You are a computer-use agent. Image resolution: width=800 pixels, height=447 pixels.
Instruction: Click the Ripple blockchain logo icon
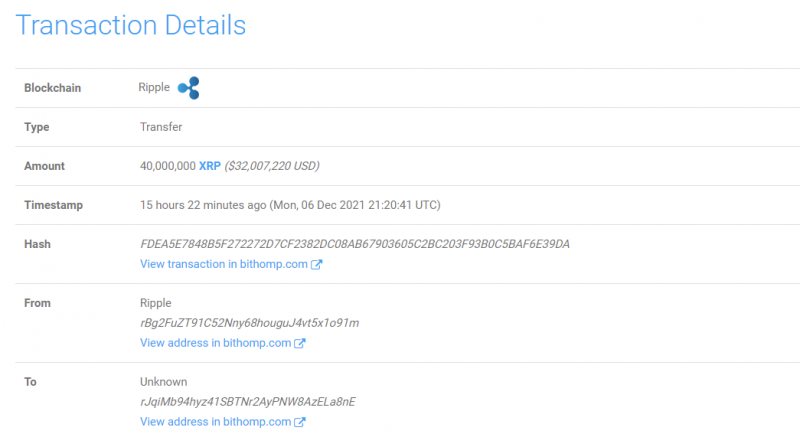(x=188, y=88)
